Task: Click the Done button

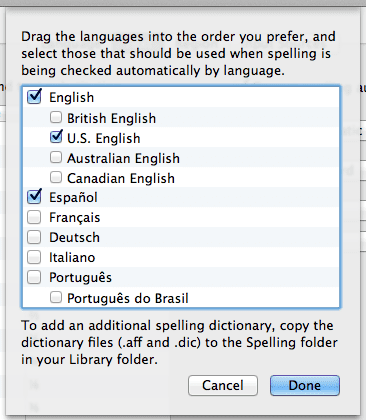Action: click(305, 386)
